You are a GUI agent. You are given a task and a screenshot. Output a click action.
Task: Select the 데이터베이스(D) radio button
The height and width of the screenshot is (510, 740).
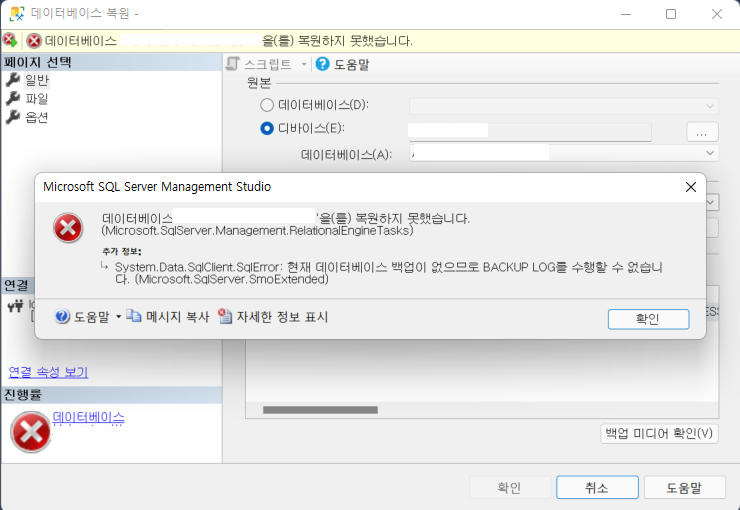point(267,105)
